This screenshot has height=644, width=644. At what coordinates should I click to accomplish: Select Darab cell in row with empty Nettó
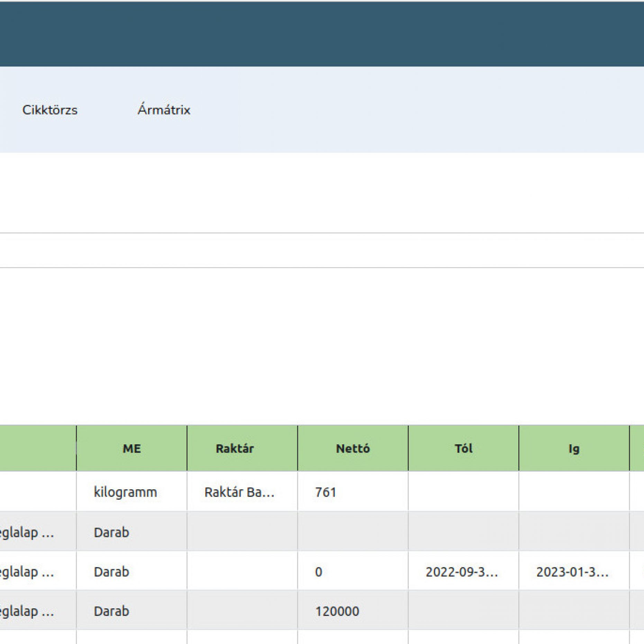tap(111, 532)
